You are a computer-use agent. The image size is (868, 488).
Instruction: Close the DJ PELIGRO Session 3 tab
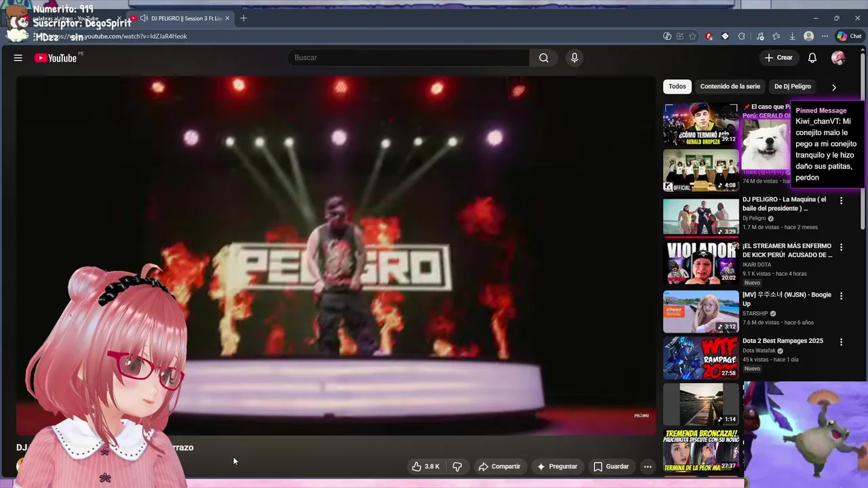tap(227, 18)
